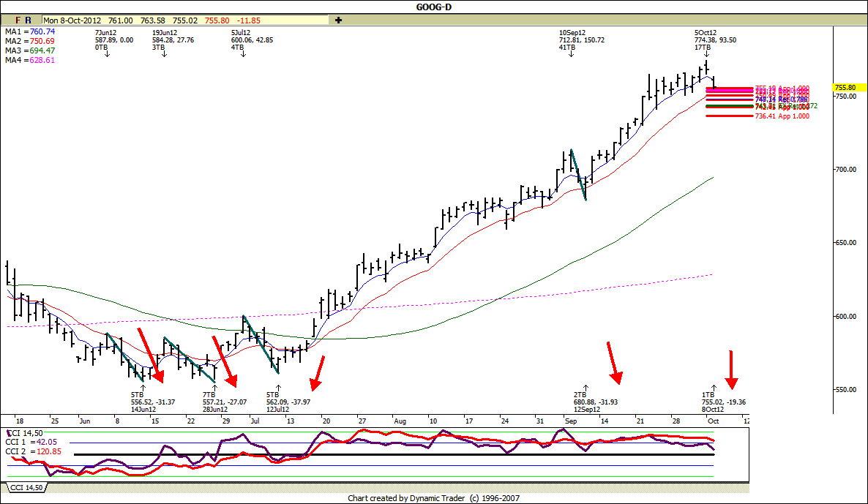This screenshot has height=504, width=868.
Task: Select the 5Oct12 swing label 774.38
Action: tap(715, 40)
